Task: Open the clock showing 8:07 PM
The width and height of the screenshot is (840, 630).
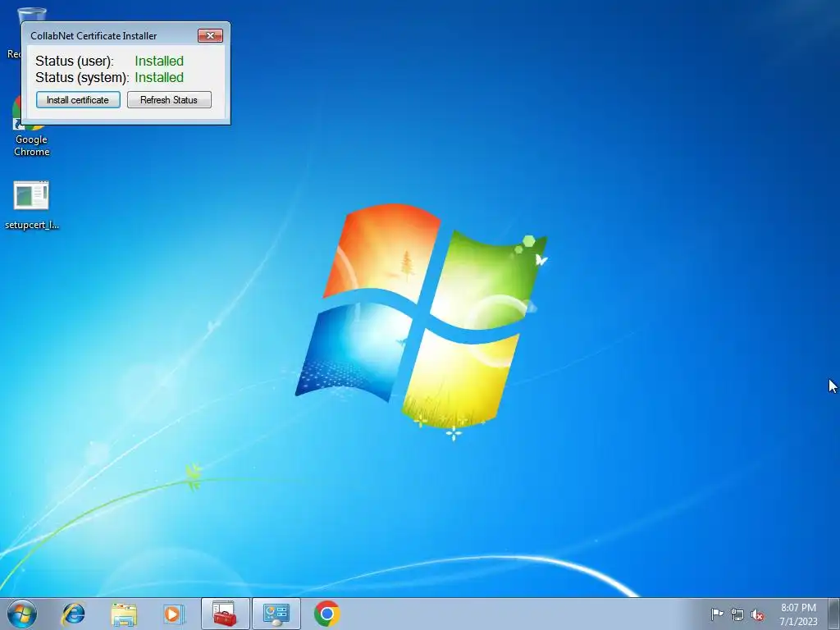Action: coord(798,614)
